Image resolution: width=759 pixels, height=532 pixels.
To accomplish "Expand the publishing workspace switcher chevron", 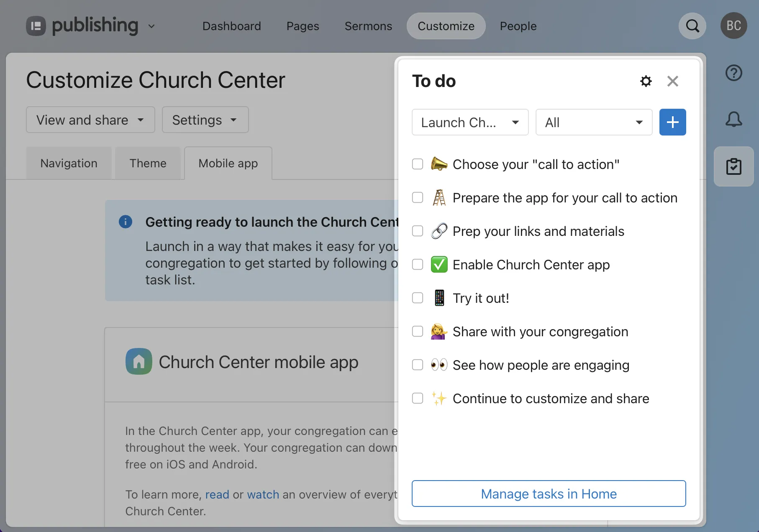I will (152, 26).
